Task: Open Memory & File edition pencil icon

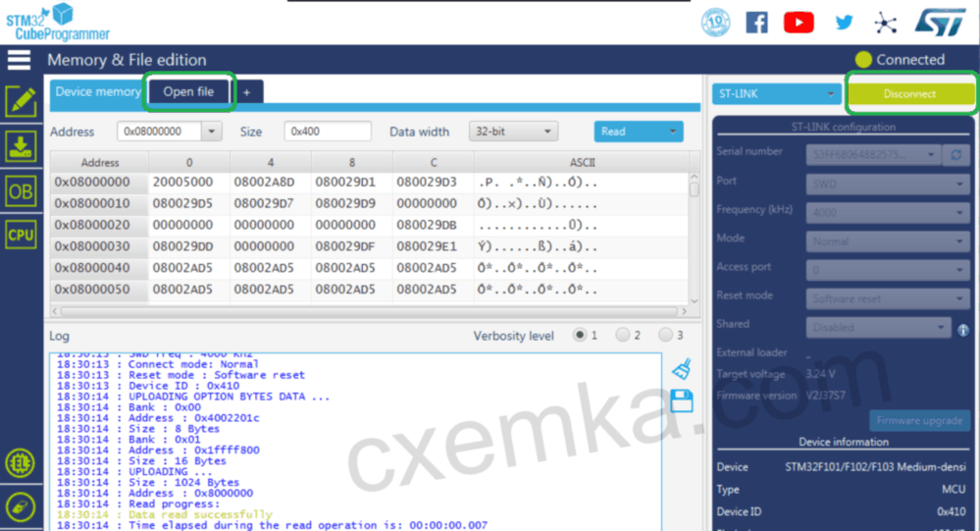Action: tap(21, 101)
